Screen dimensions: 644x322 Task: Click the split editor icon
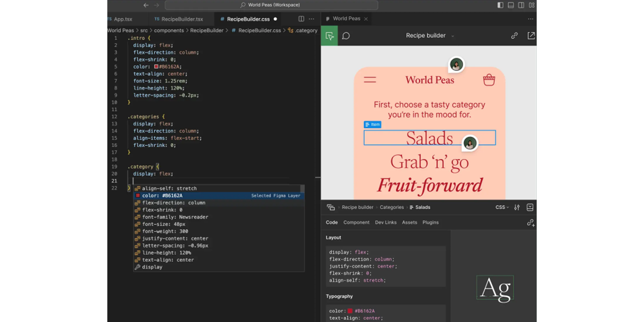click(x=301, y=19)
